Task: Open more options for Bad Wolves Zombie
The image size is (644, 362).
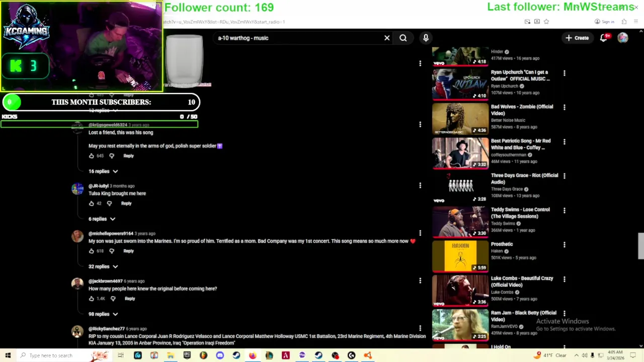Action: (x=564, y=107)
